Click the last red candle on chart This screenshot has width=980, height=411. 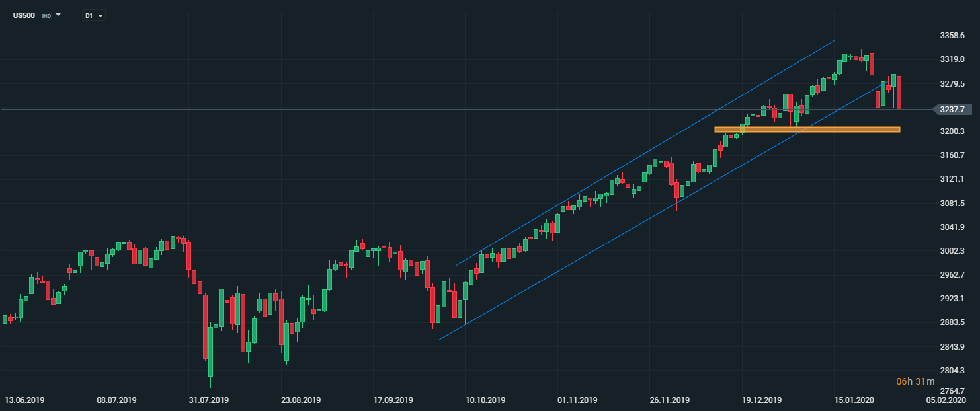[899, 93]
